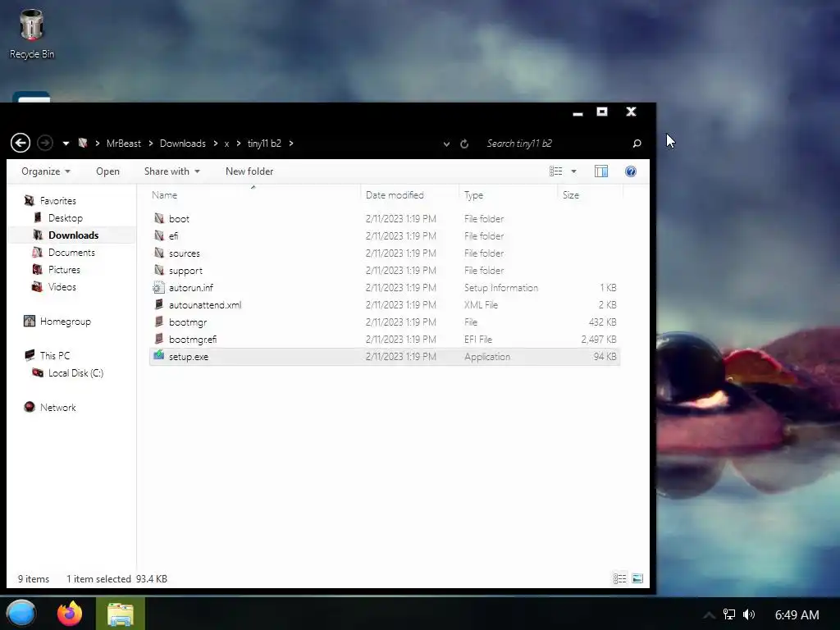This screenshot has width=840, height=630.
Task: Create a New folder
Action: (249, 171)
